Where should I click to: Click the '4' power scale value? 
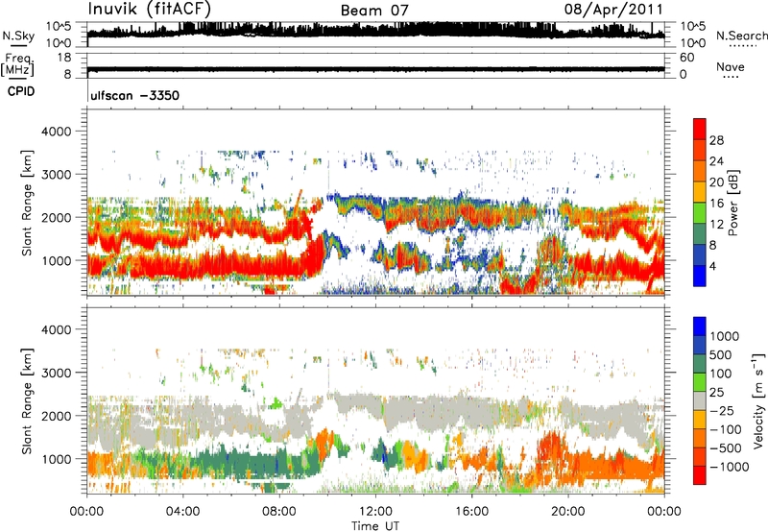(713, 266)
